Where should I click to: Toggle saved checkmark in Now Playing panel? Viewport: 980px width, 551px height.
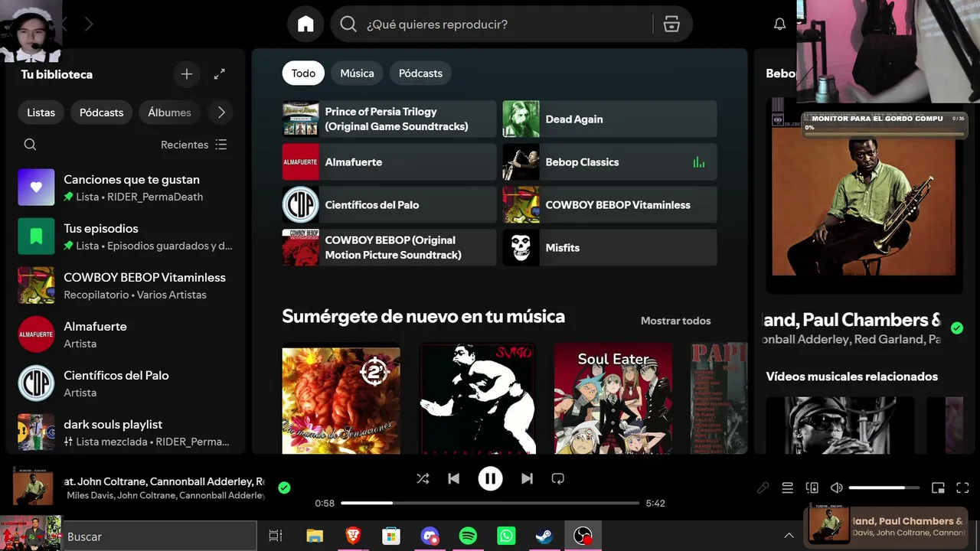coord(956,328)
